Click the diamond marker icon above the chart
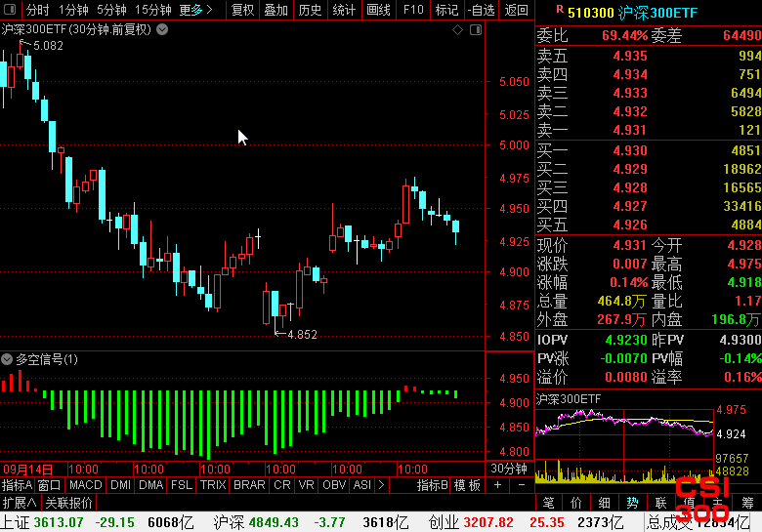 click(x=457, y=30)
